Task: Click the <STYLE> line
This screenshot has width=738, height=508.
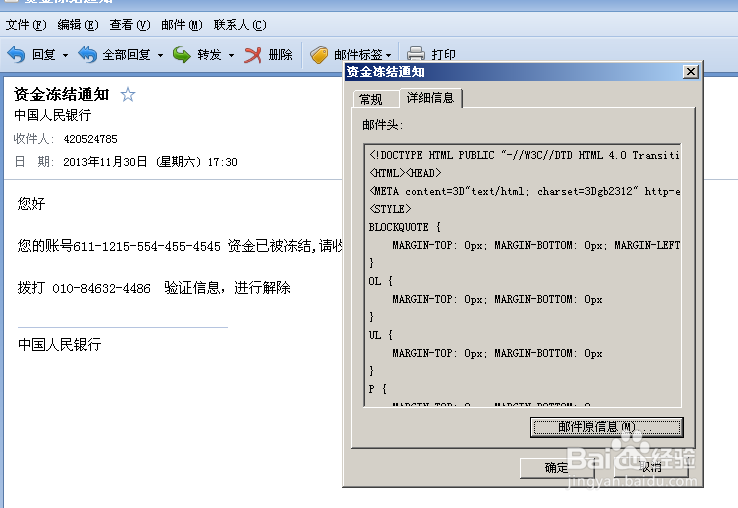Action: tap(390, 209)
